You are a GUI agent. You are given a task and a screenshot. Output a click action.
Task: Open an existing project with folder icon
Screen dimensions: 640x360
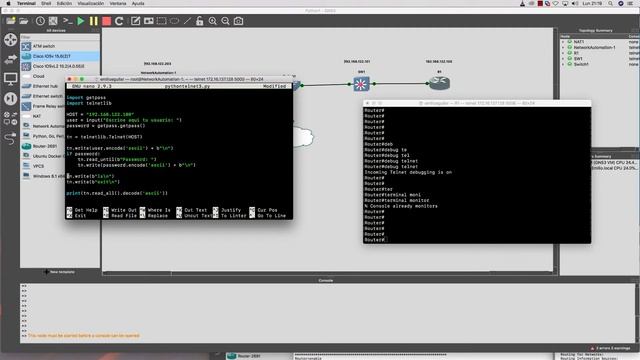[x=24, y=21]
